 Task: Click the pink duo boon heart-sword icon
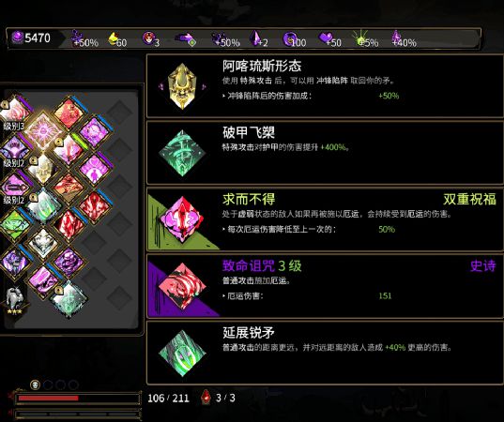tap(182, 219)
